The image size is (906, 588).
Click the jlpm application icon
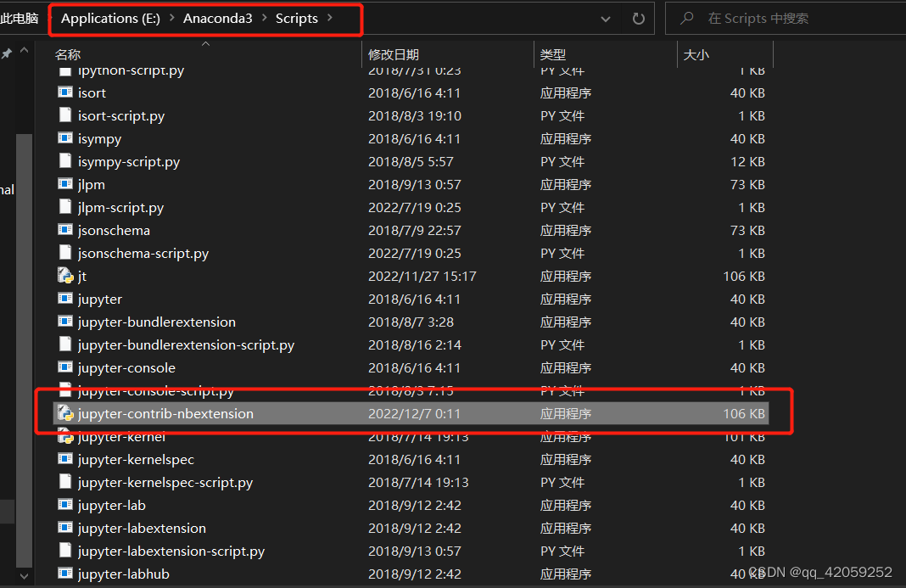coord(65,184)
